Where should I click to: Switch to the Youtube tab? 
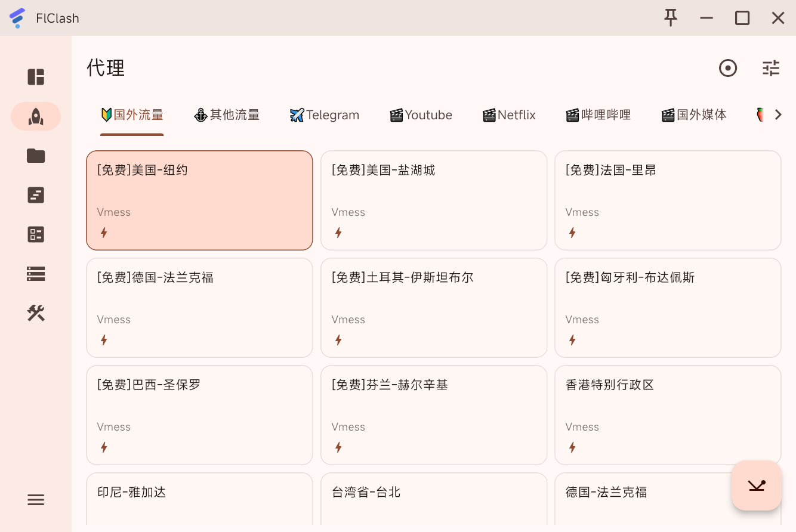pyautogui.click(x=421, y=115)
